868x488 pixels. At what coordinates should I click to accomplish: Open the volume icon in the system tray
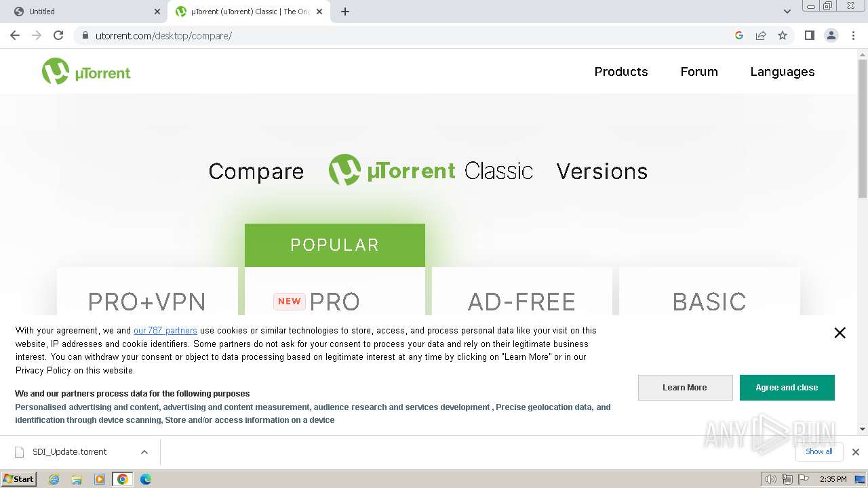771,479
